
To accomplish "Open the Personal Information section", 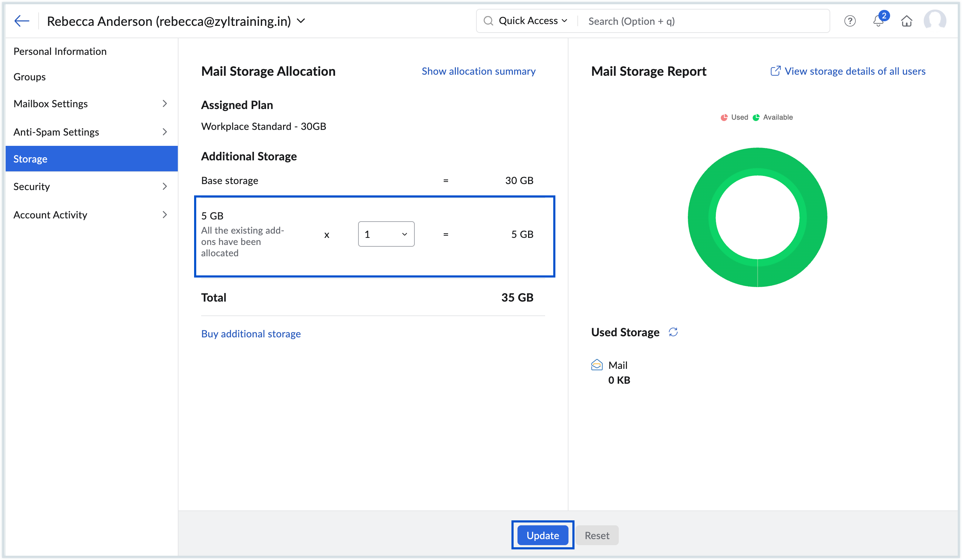I will [x=60, y=51].
